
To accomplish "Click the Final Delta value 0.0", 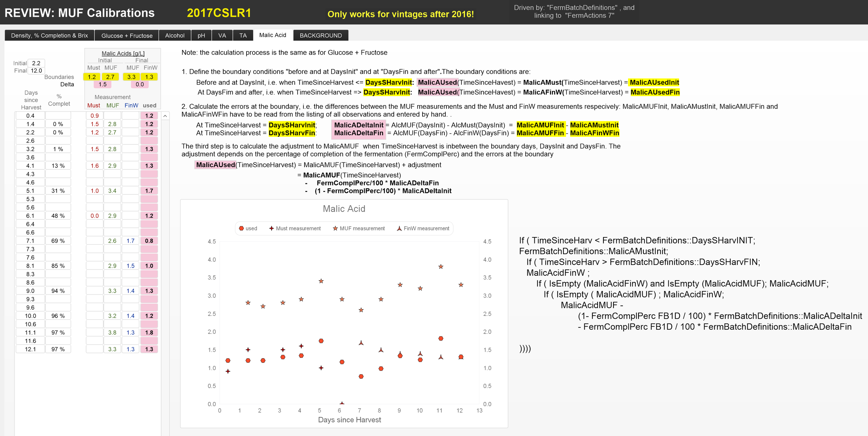I will [140, 84].
